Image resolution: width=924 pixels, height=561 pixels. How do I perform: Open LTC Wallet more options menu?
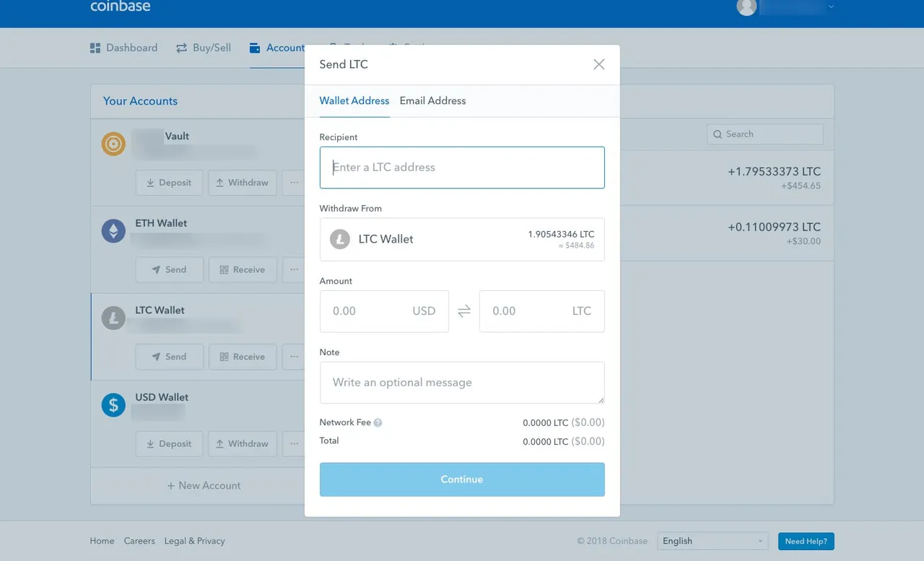(294, 357)
